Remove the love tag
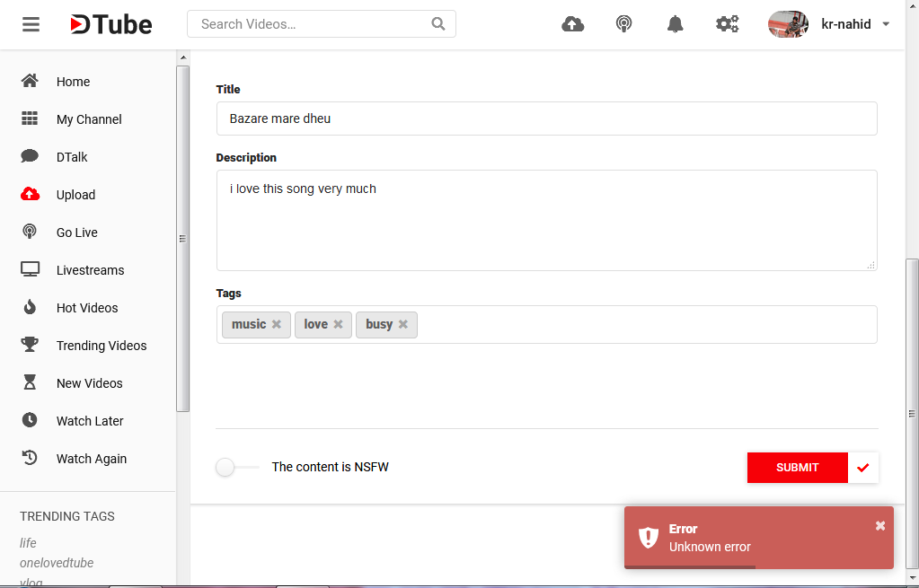This screenshot has height=588, width=919. click(x=338, y=324)
